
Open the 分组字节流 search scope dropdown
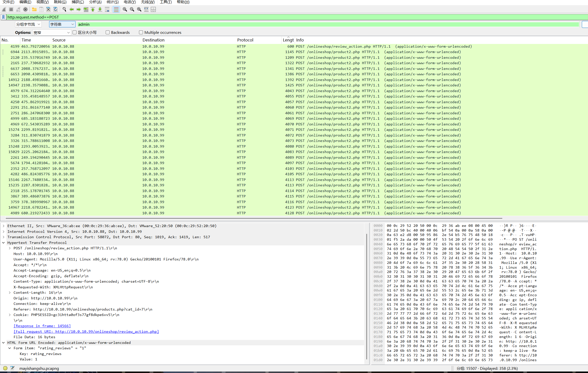pos(28,24)
